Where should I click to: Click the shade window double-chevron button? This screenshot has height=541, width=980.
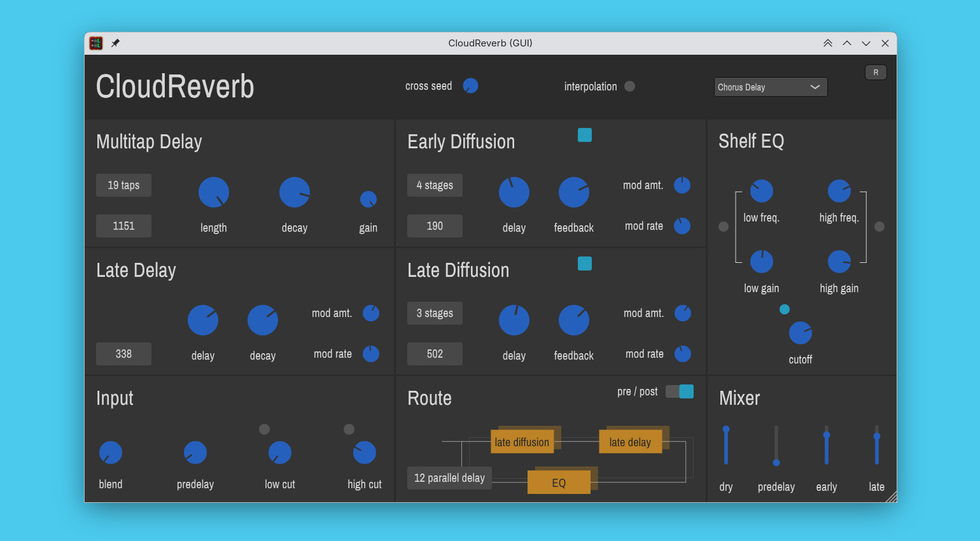point(827,43)
